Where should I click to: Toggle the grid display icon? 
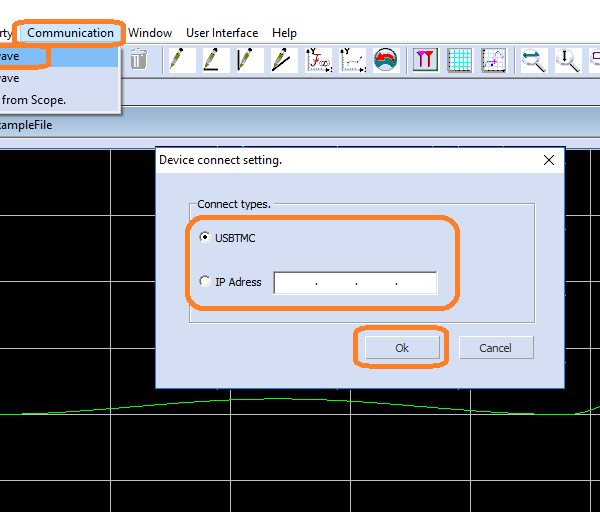459,60
